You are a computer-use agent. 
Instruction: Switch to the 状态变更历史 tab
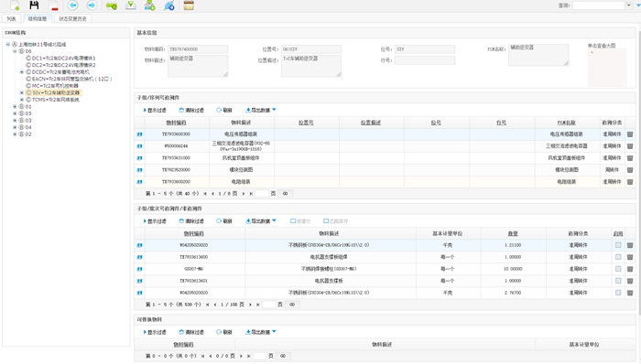pos(72,19)
